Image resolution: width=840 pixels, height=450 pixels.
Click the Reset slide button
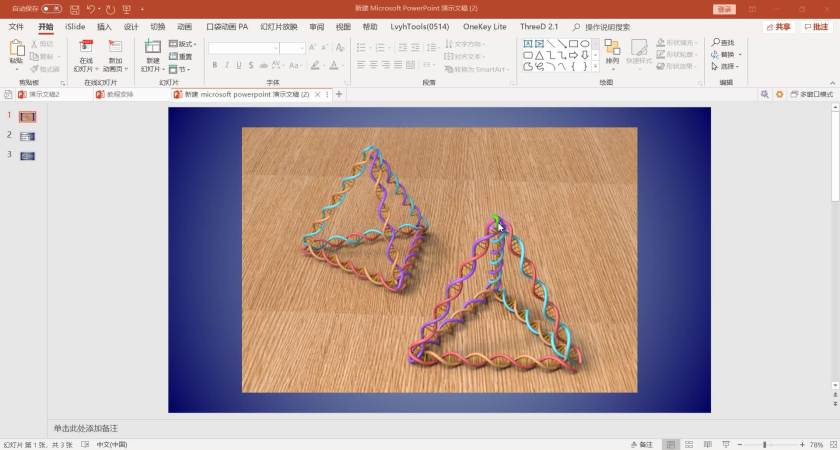[181, 56]
